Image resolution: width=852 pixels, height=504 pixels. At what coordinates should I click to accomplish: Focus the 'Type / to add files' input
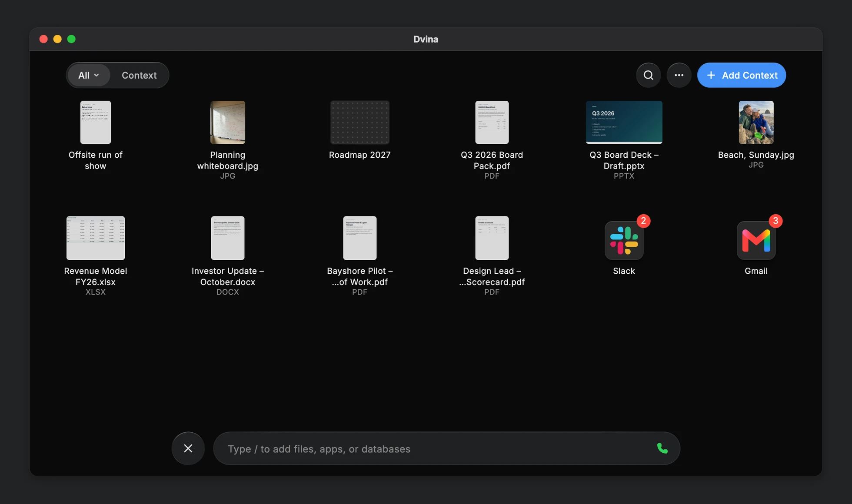[446, 448]
